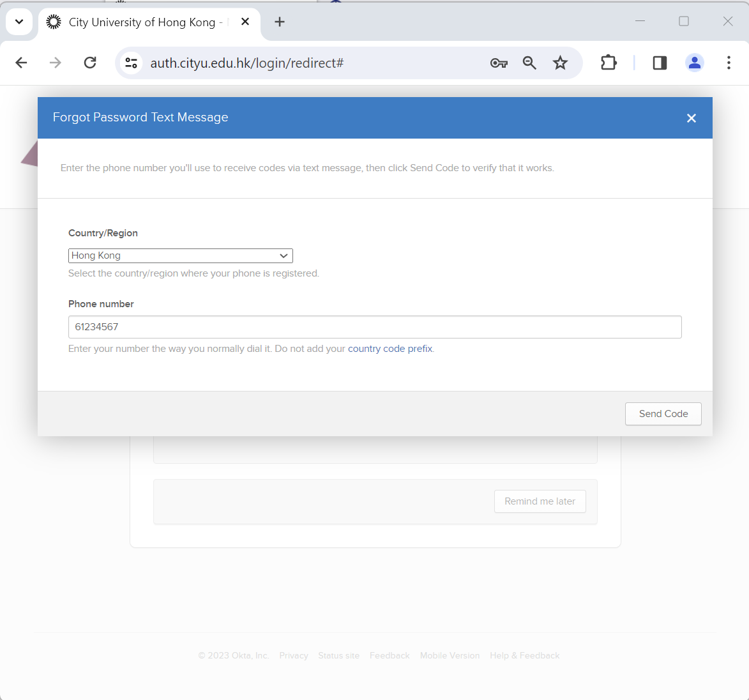
Task: View site information icon in address bar
Action: click(x=132, y=63)
